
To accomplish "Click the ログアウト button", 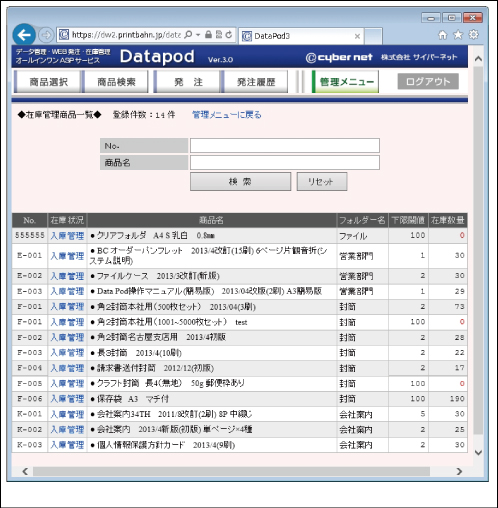I will tap(428, 81).
